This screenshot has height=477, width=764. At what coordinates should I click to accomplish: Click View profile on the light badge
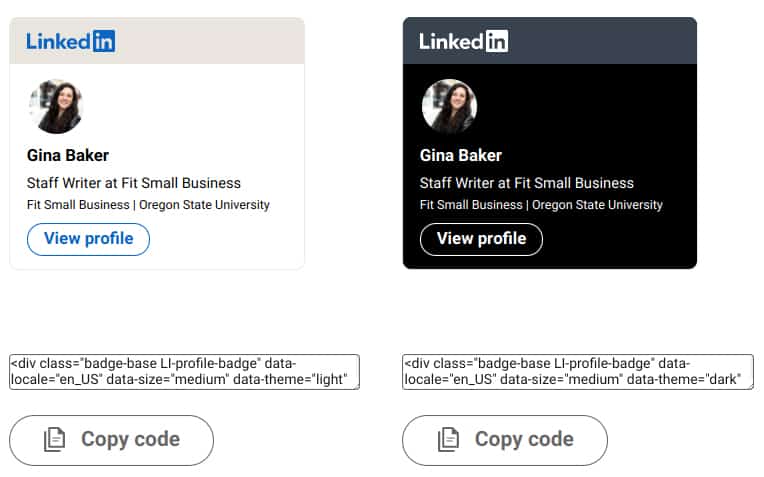coord(88,239)
